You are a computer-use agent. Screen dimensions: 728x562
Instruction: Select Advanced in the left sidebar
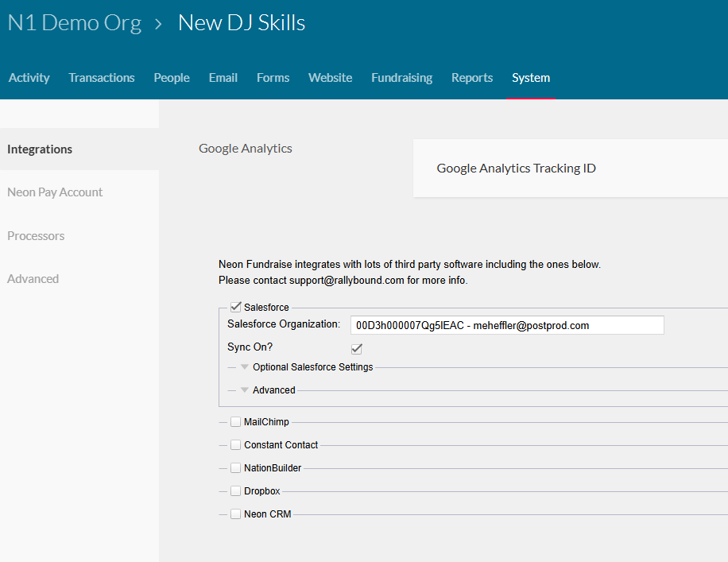click(x=33, y=279)
